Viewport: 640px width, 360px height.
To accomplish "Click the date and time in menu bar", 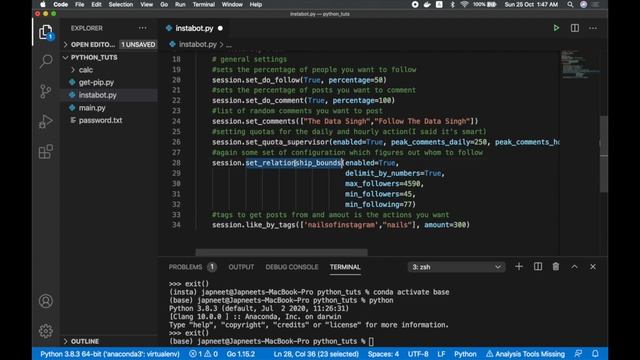I will pos(531,4).
